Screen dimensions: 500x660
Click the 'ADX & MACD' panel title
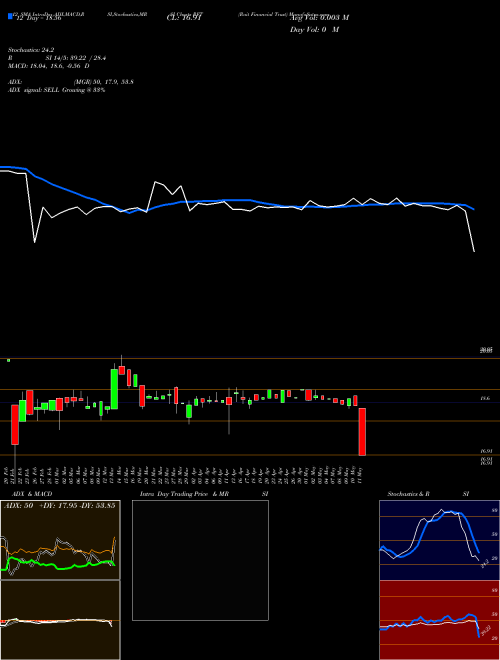coord(32,494)
